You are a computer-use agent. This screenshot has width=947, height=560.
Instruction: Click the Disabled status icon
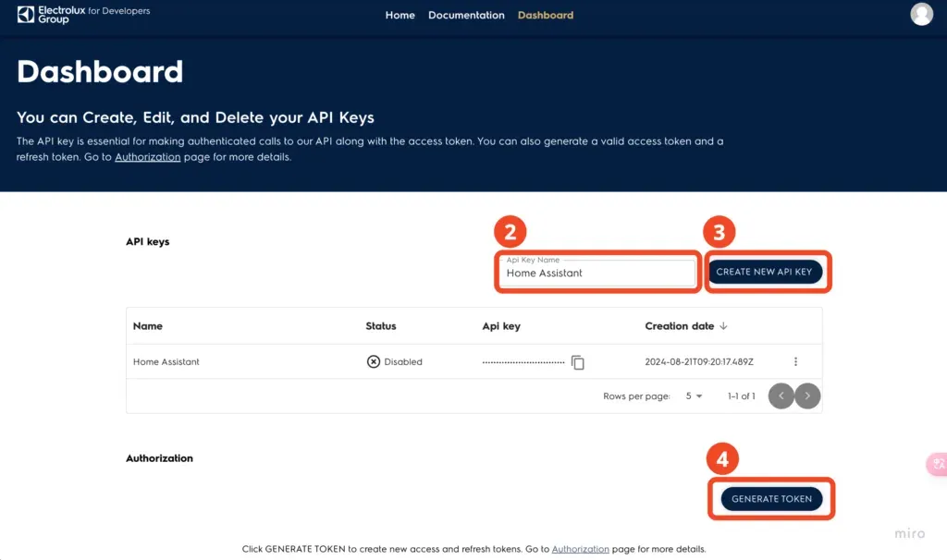coord(375,361)
